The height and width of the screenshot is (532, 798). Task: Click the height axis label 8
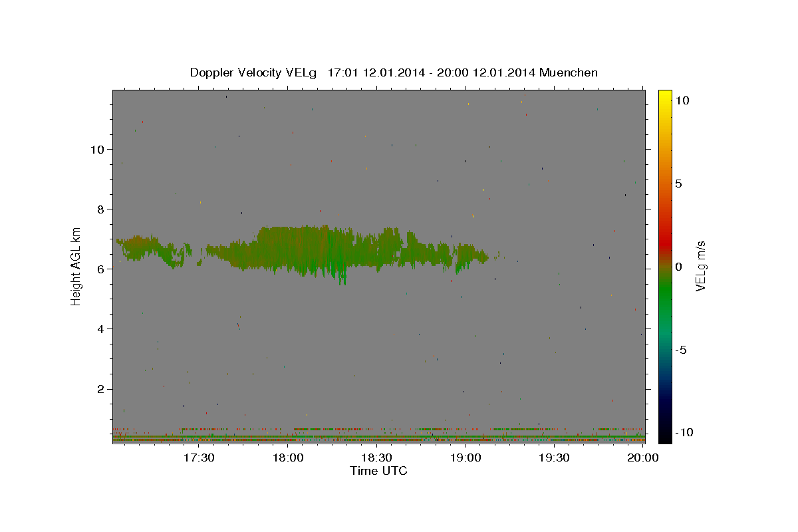100,209
